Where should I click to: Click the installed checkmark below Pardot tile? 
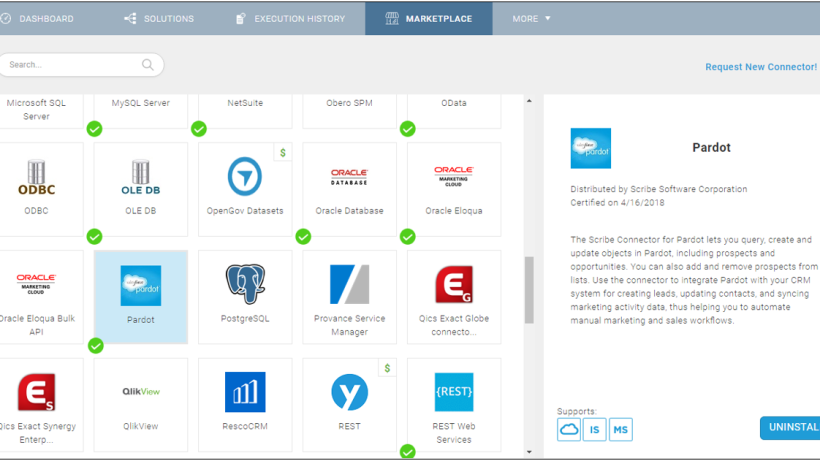[96, 345]
